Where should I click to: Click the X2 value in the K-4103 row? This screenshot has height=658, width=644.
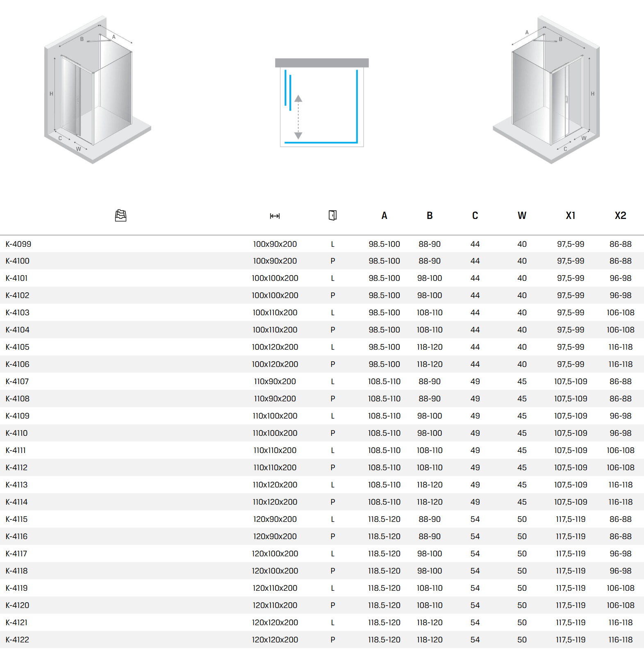point(620,312)
